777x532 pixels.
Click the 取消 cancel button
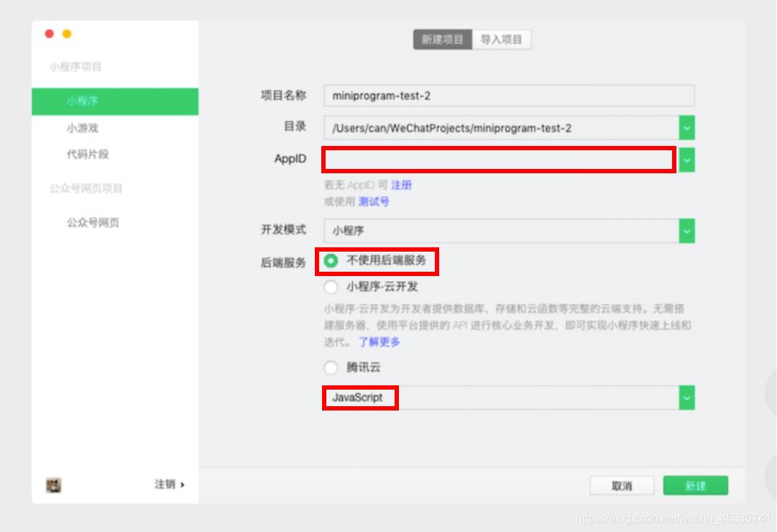click(622, 485)
